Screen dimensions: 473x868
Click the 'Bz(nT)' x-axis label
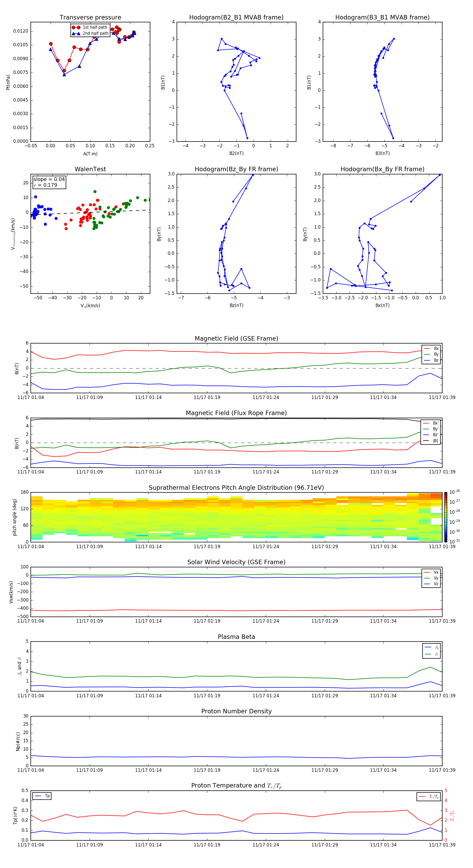click(x=236, y=305)
